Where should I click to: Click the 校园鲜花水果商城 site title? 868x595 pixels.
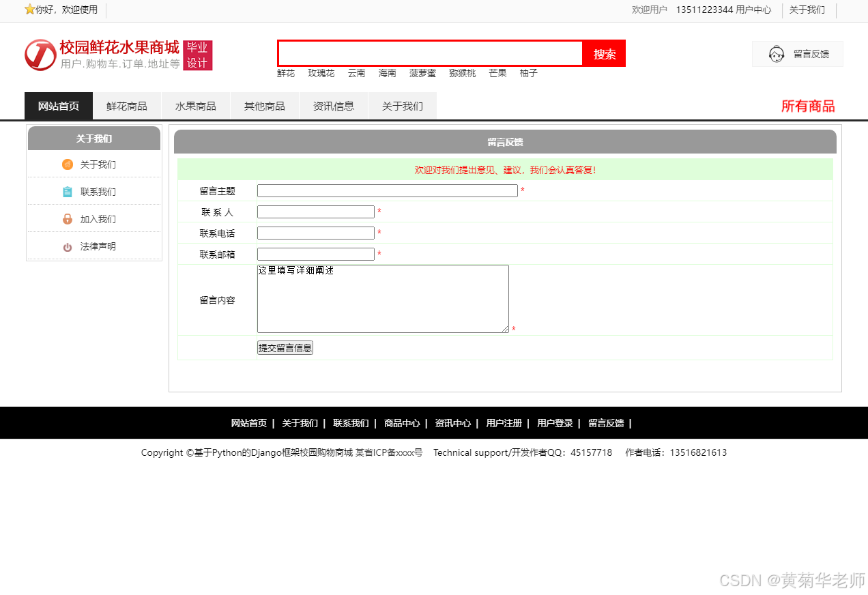119,47
